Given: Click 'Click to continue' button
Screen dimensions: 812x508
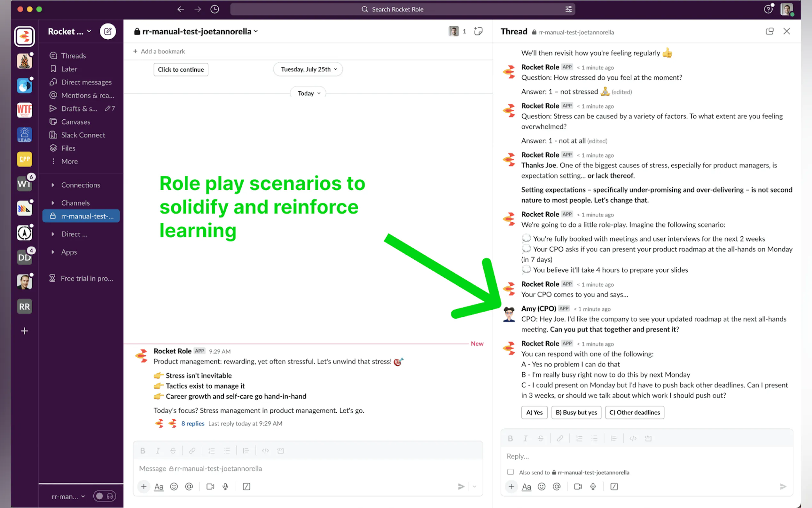Looking at the screenshot, I should click(x=181, y=69).
